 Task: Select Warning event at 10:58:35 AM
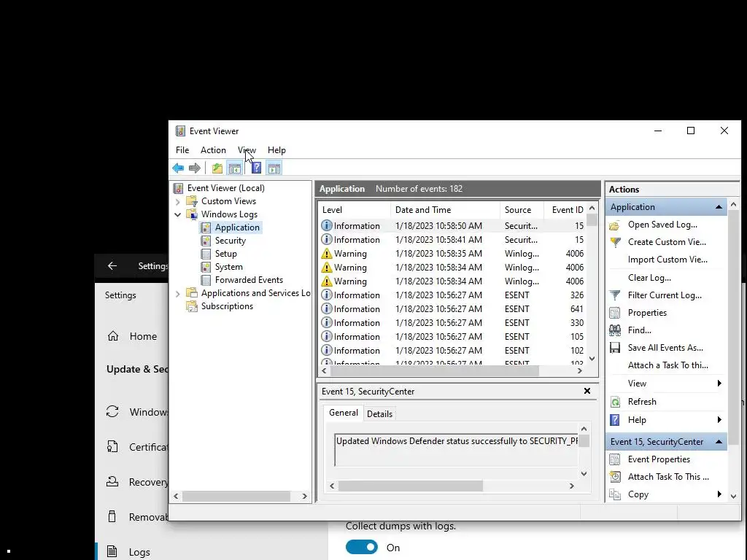click(452, 254)
